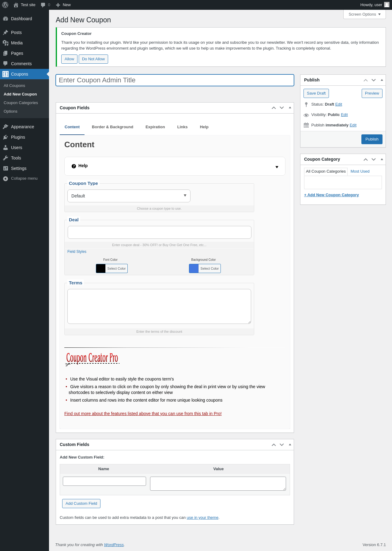Click the Deal text input field

point(160,232)
